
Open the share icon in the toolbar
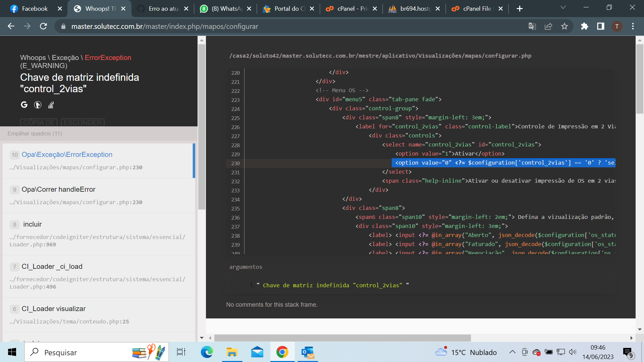point(548,26)
